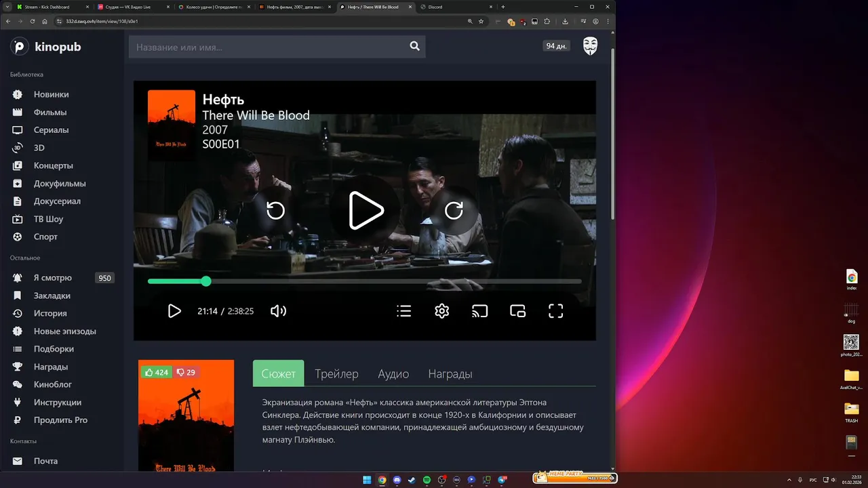The width and height of the screenshot is (868, 488).
Task: Dislike the film with thumbs-down 29
Action: point(186,372)
